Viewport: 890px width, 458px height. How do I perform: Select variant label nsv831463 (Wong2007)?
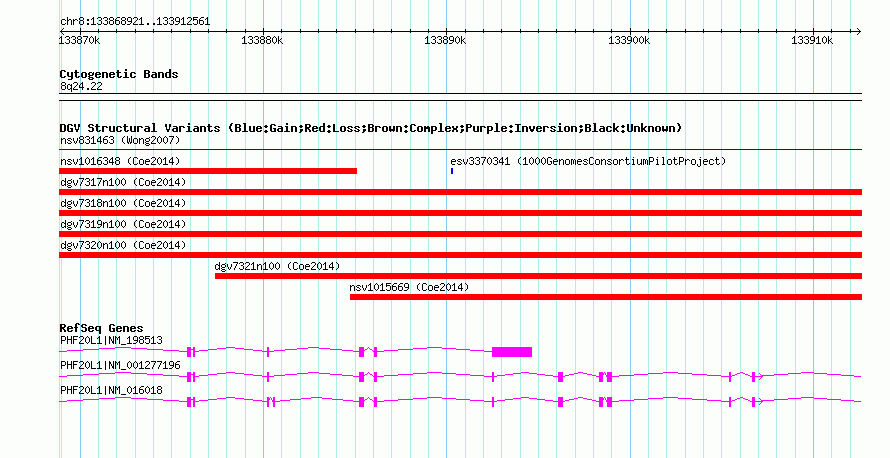120,140
